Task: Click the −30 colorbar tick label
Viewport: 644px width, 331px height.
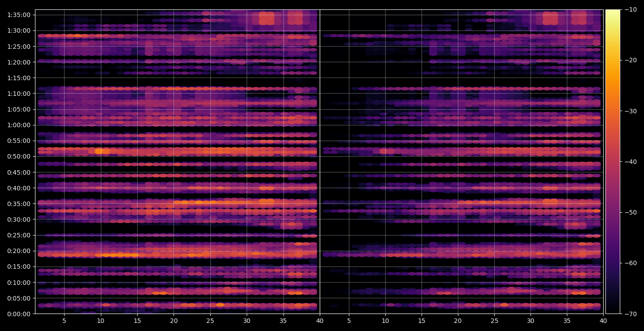Action: coord(630,111)
